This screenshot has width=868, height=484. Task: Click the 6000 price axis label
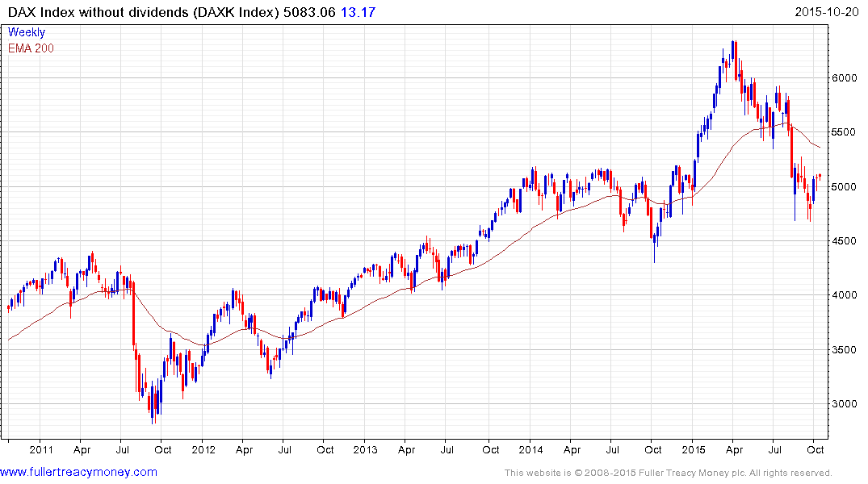coord(845,78)
